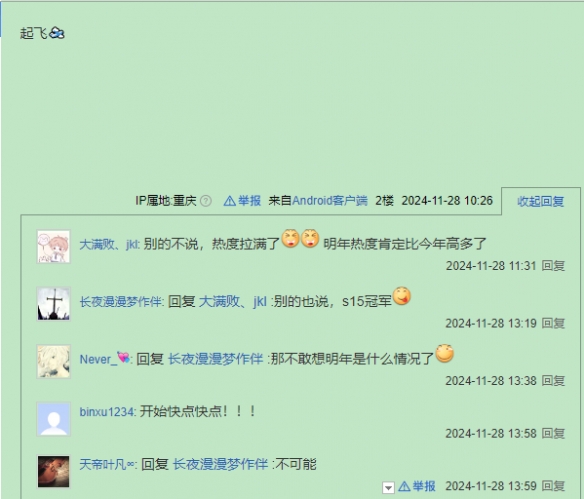This screenshot has height=499, width=584.
Task: Click the warning triangle report icon near IP属地
Action: click(229, 201)
